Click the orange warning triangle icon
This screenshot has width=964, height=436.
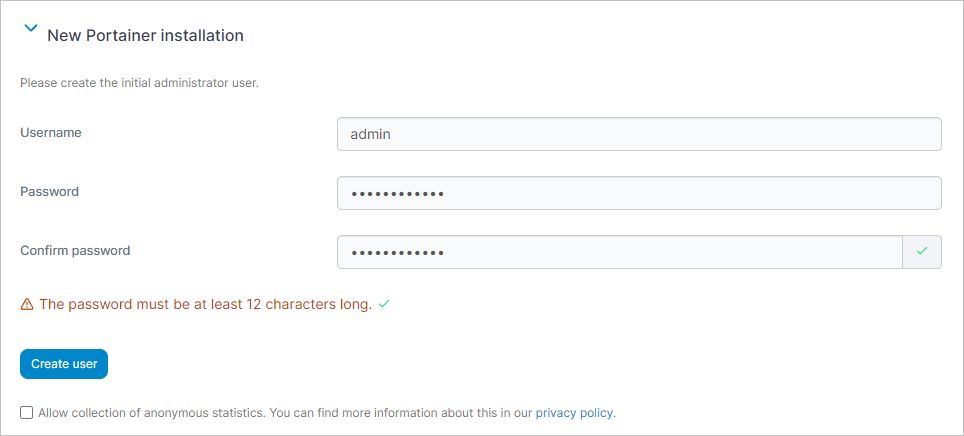point(26,304)
